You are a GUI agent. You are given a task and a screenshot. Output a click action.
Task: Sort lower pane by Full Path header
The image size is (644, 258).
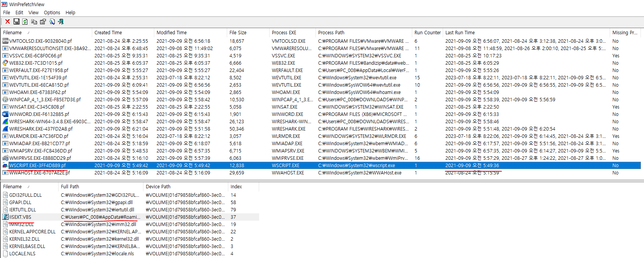[x=101, y=187]
